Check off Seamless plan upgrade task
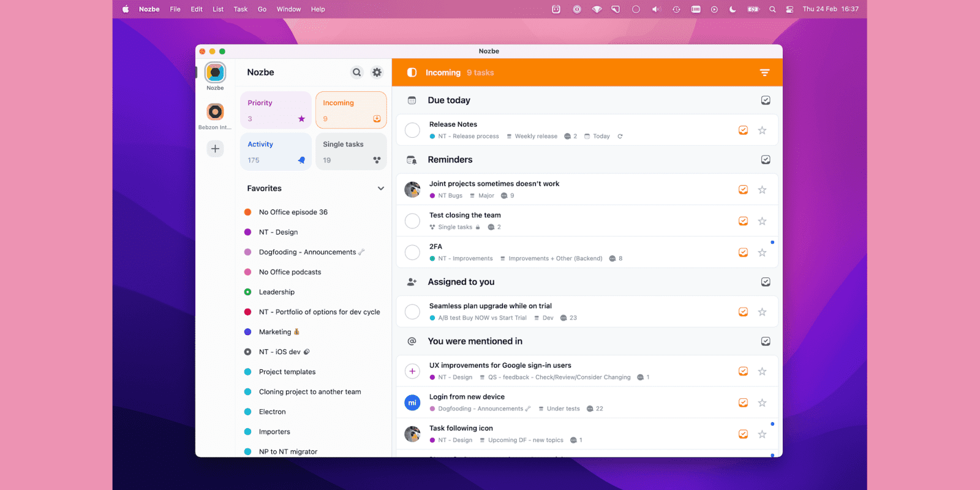This screenshot has height=490, width=980. click(413, 312)
